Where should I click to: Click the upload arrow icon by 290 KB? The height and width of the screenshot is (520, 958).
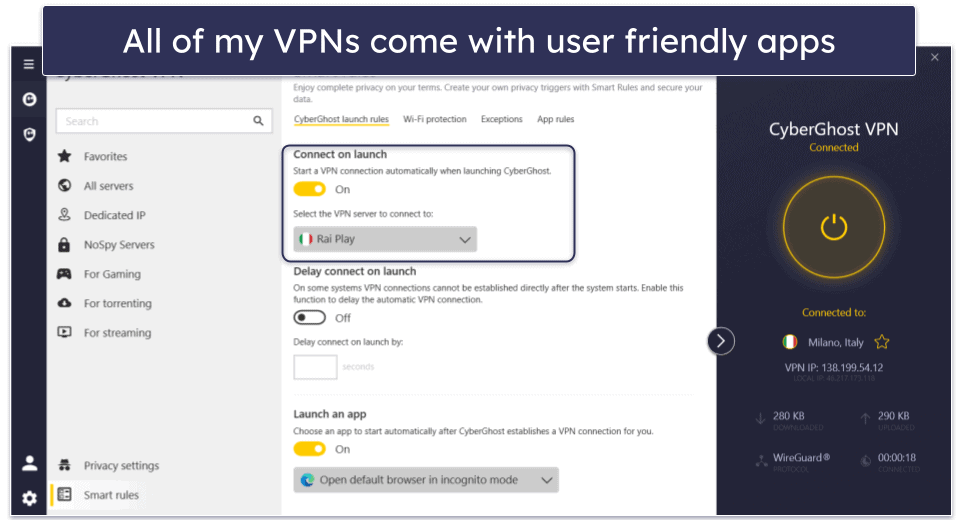tap(865, 419)
